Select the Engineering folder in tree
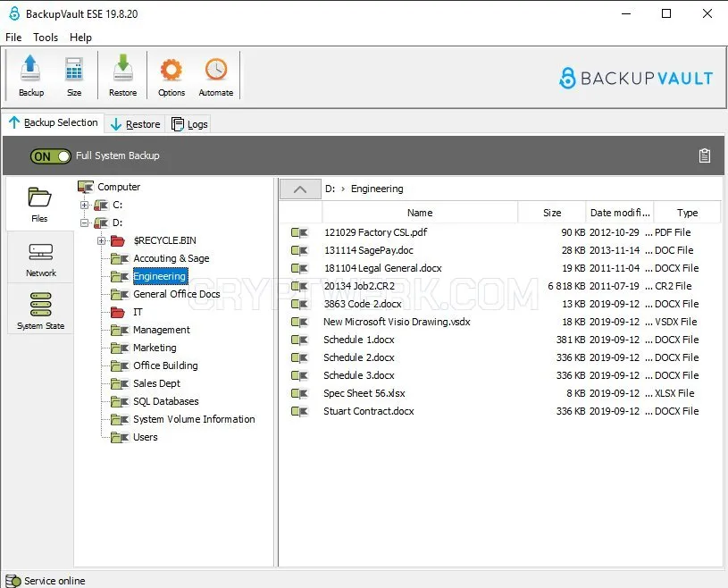 click(x=160, y=276)
